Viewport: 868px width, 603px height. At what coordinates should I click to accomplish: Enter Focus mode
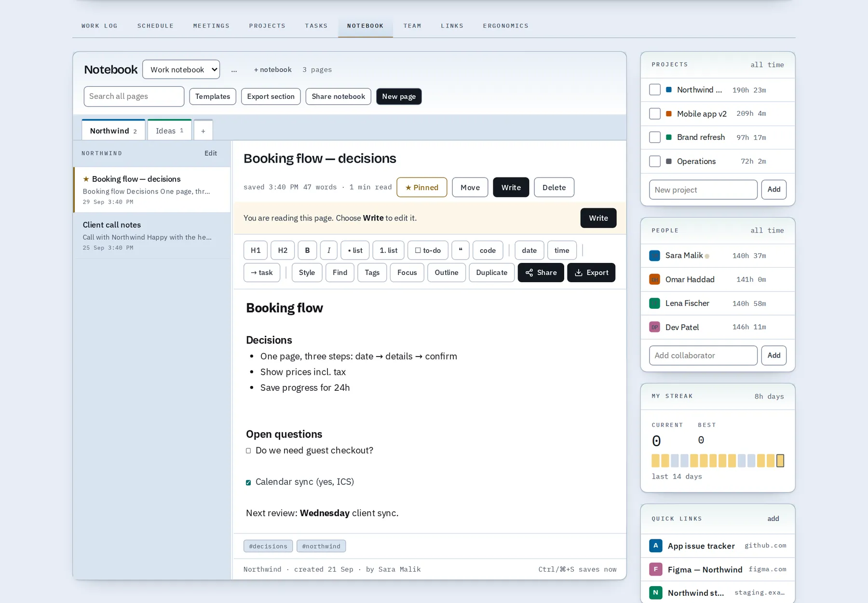[x=407, y=273]
